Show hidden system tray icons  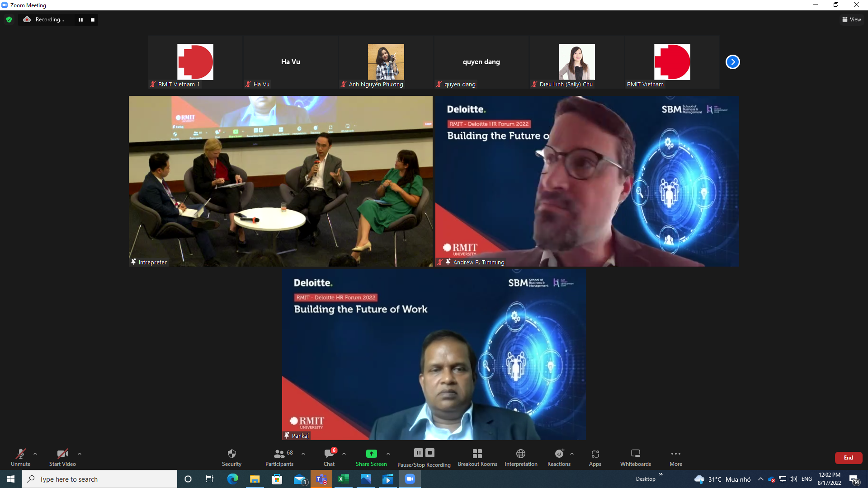[x=761, y=479]
